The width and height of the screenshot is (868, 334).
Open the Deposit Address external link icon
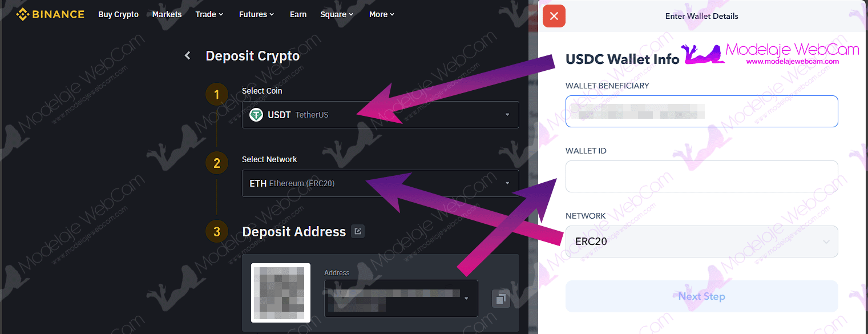point(358,231)
